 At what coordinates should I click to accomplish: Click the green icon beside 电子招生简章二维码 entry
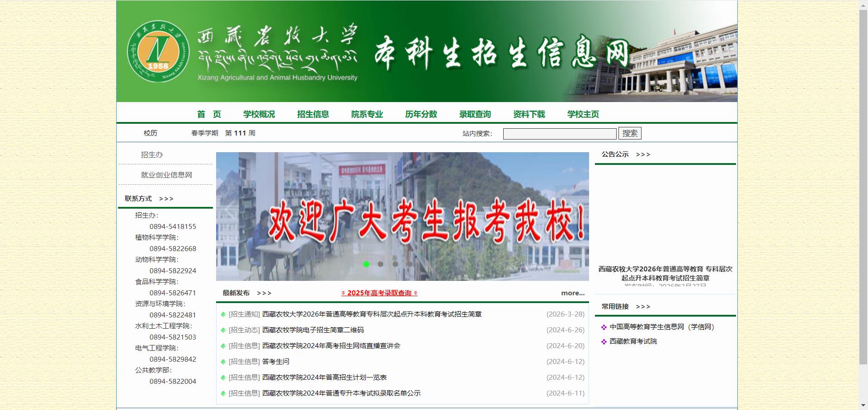(x=223, y=330)
